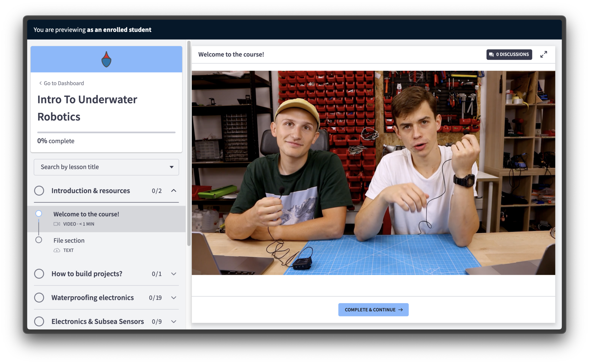Image resolution: width=589 pixels, height=364 pixels.
Task: Click the fullscreen expand arrows icon
Action: pos(543,54)
